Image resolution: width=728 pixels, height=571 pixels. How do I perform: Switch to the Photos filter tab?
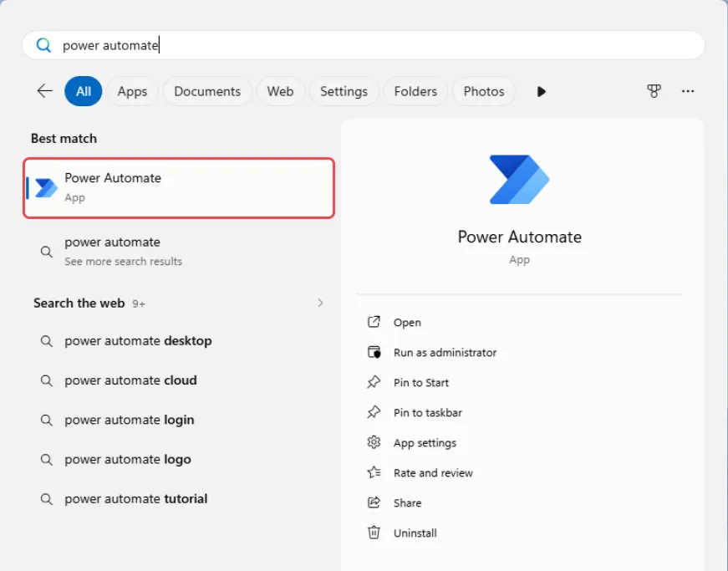tap(484, 91)
